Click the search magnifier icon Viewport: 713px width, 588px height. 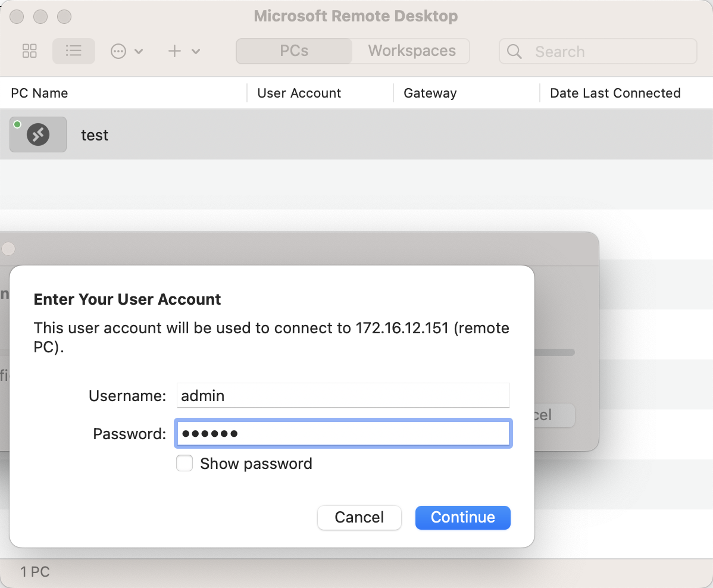pyautogui.click(x=514, y=51)
